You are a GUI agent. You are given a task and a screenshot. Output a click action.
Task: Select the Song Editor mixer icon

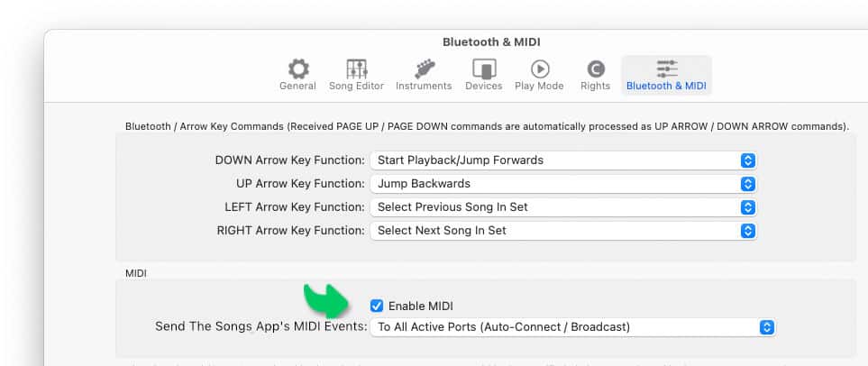pyautogui.click(x=357, y=69)
